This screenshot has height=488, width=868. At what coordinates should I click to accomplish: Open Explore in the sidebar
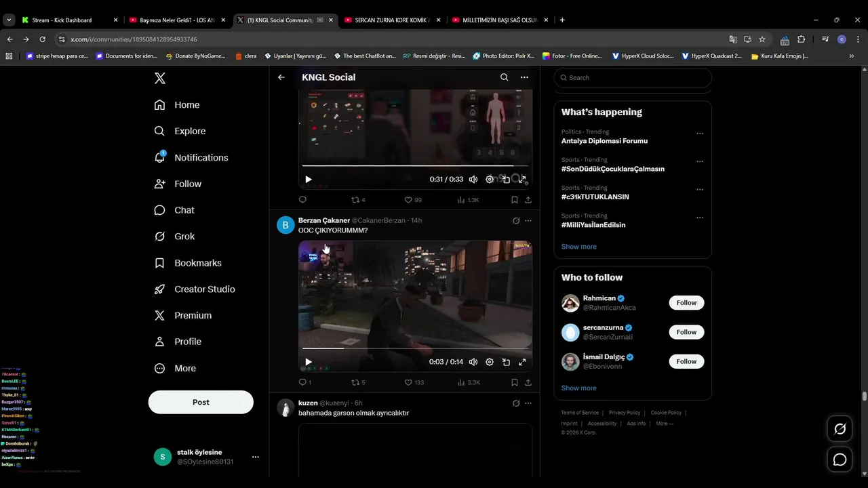(180, 131)
